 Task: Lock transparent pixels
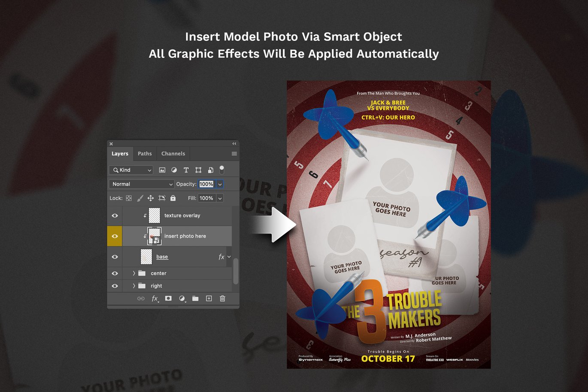click(129, 198)
